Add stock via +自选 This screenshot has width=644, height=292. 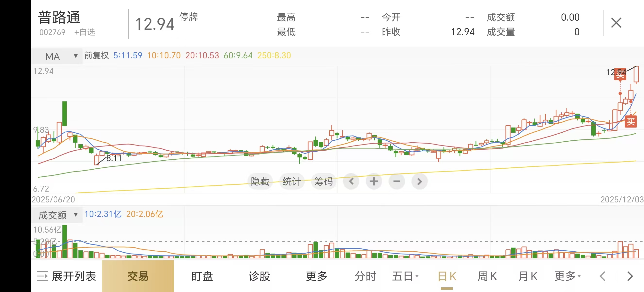click(85, 32)
